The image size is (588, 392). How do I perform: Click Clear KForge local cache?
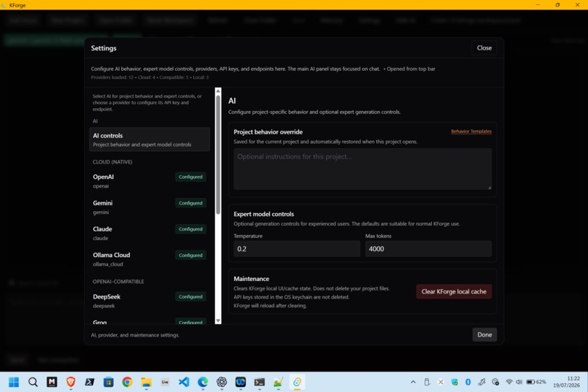tap(454, 291)
